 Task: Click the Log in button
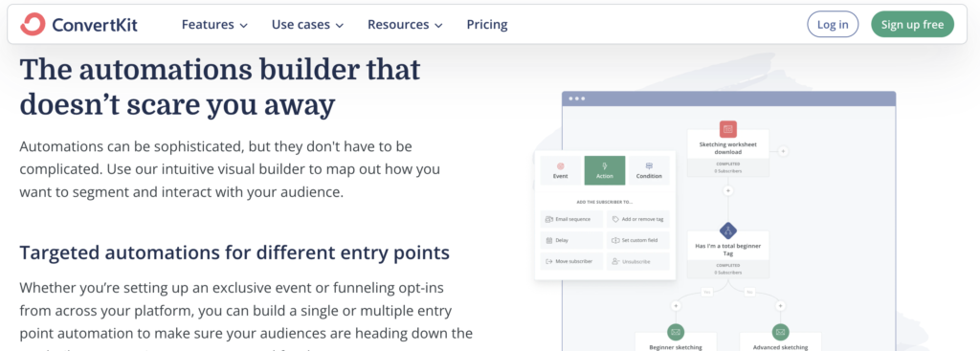point(834,24)
